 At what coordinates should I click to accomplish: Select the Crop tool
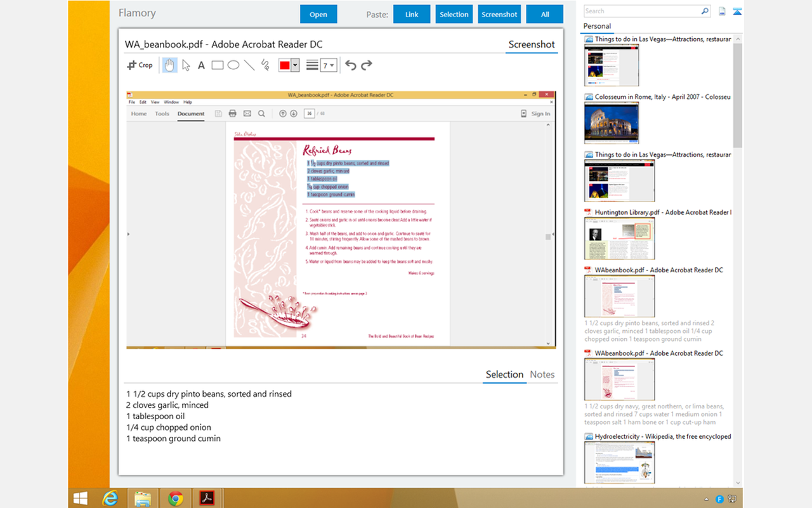pos(140,65)
